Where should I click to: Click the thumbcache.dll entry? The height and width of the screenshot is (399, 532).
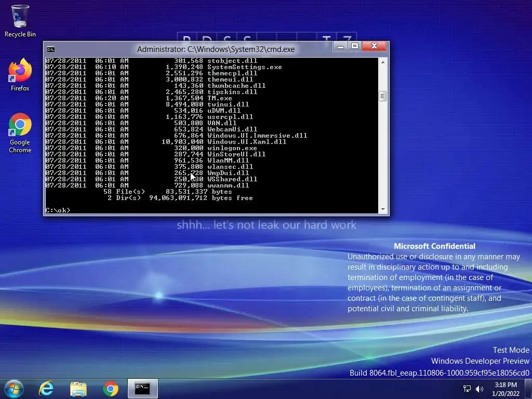236,86
